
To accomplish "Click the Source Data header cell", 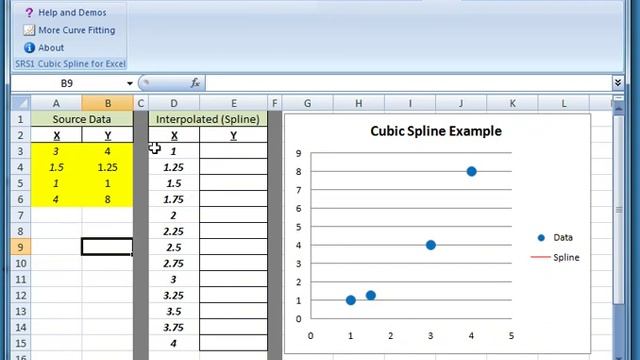I will coord(82,119).
